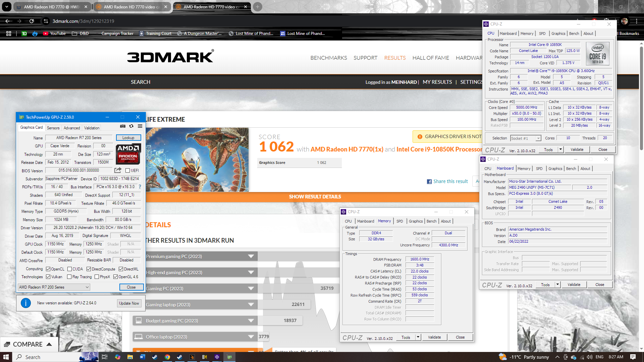Screen dimensions: 644x362
Task: Take a GPU-Z screenshot with the camera icon
Action: (x=123, y=126)
